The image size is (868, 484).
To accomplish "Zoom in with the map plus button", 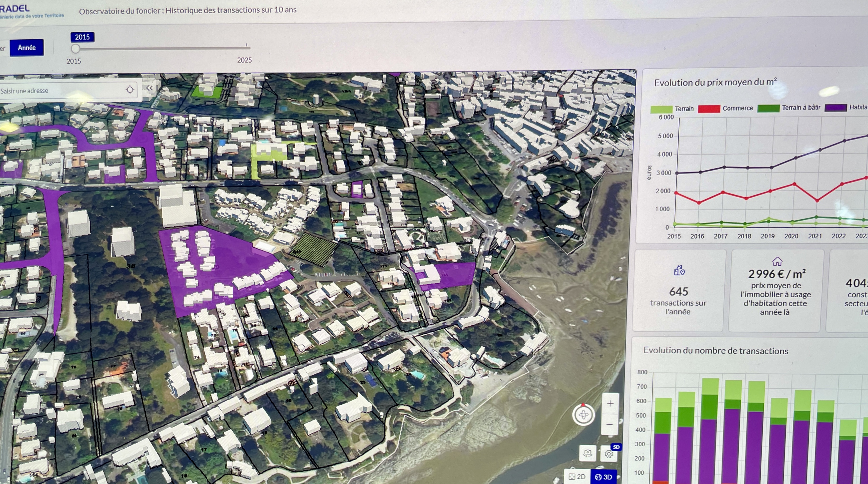I will tap(610, 404).
